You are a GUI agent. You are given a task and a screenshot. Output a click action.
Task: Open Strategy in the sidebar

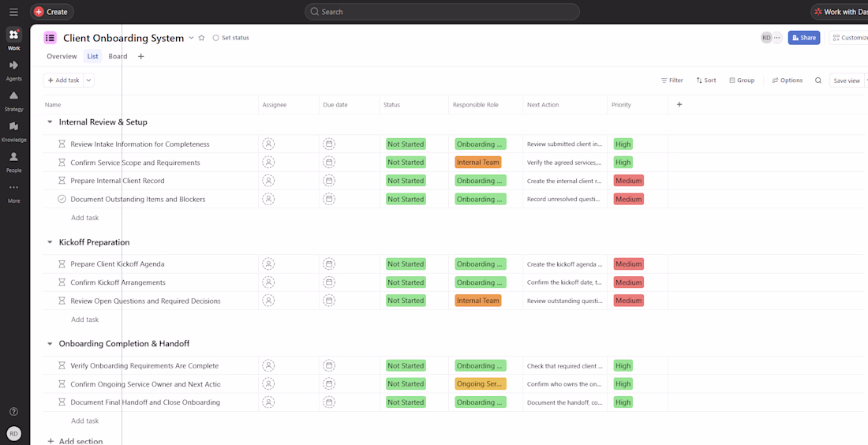point(14,100)
